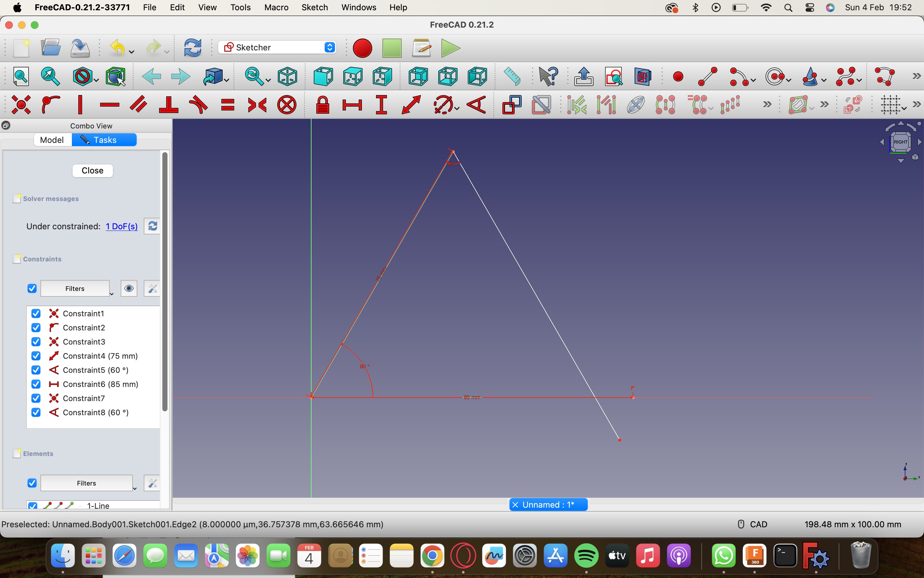Set length distance constraint
Viewport: 924px width, 578px height.
pyautogui.click(x=411, y=104)
